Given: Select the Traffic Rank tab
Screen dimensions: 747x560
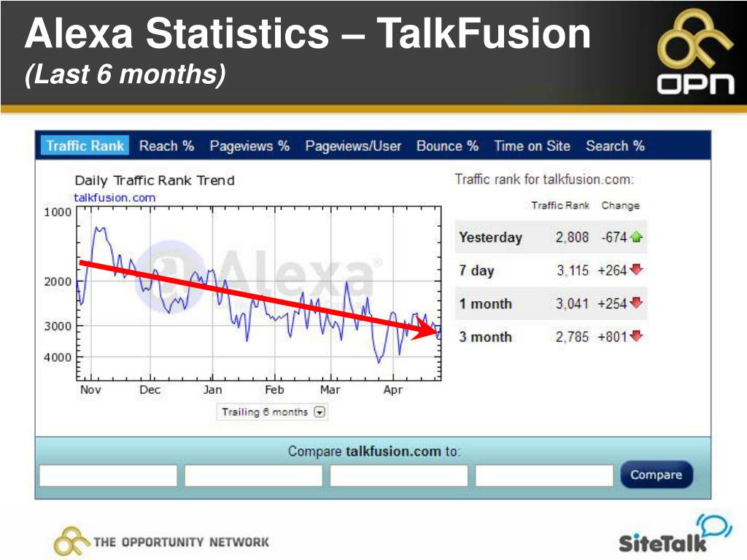Looking at the screenshot, I should (85, 146).
